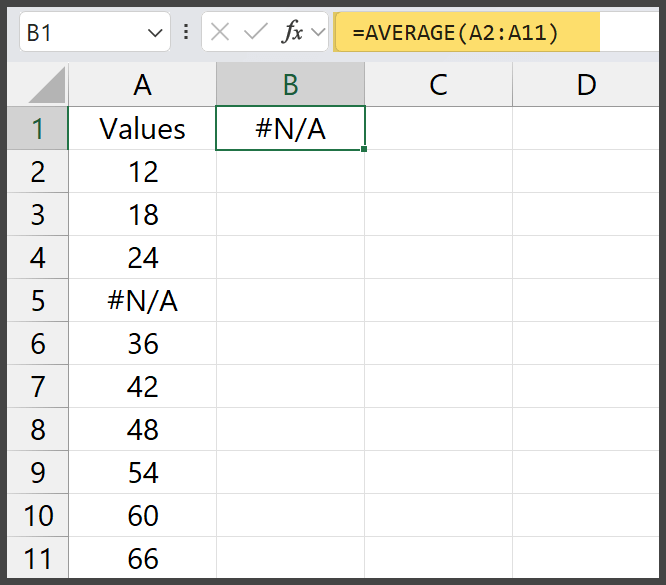This screenshot has height=585, width=666.
Task: Select column B header
Action: click(x=291, y=85)
